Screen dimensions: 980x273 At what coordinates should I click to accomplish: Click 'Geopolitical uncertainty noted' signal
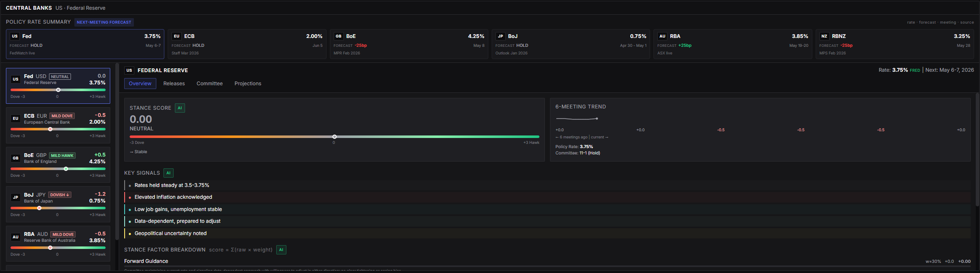pyautogui.click(x=547, y=233)
